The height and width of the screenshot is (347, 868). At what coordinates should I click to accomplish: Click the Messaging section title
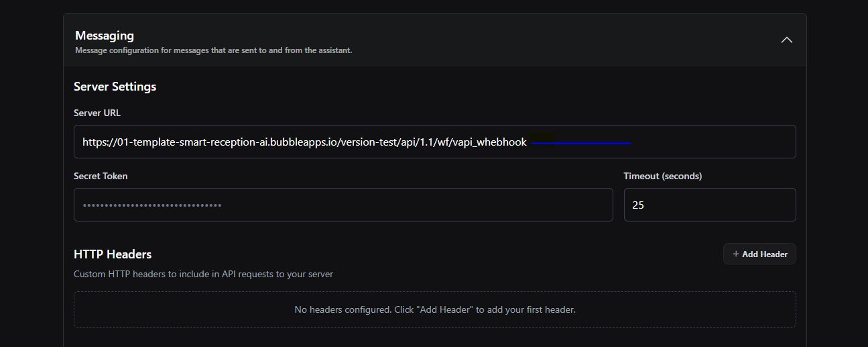(105, 36)
